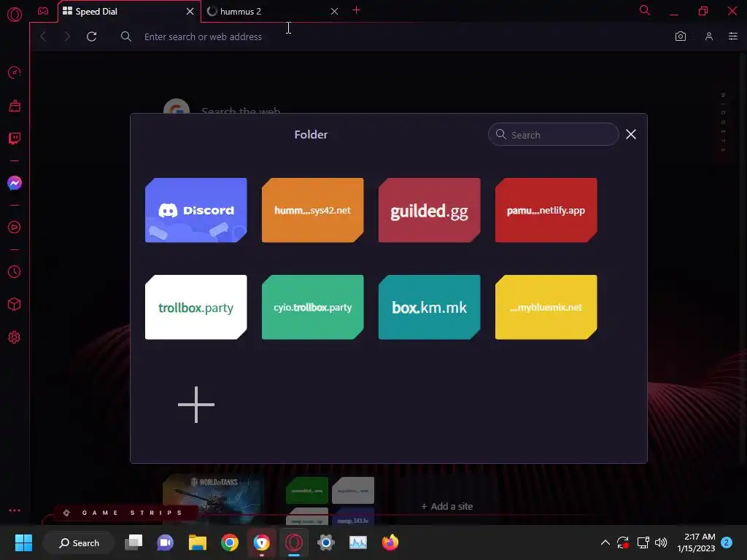This screenshot has height=560, width=747.
Task: Open the trollbox.party white tile
Action: [x=196, y=307]
